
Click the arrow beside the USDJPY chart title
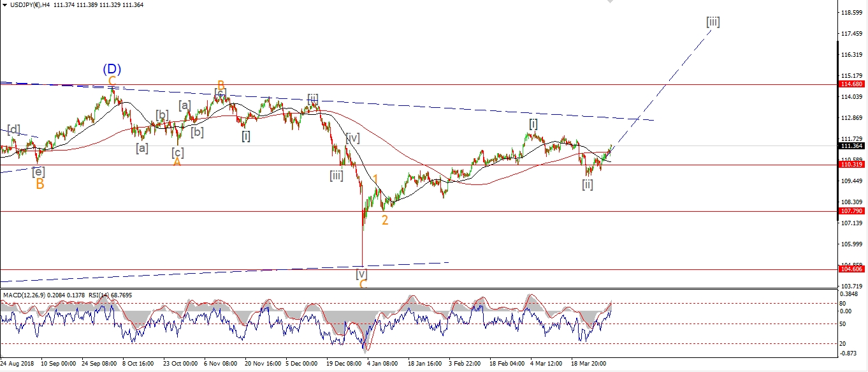pyautogui.click(x=4, y=5)
